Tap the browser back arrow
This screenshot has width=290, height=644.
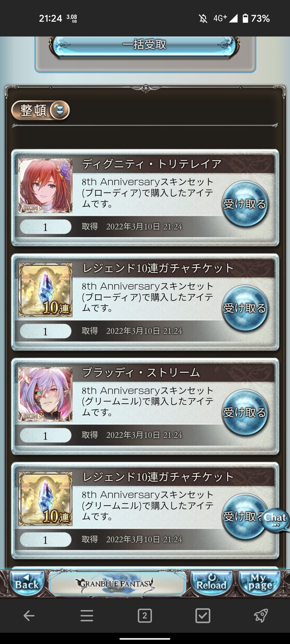[x=29, y=616]
